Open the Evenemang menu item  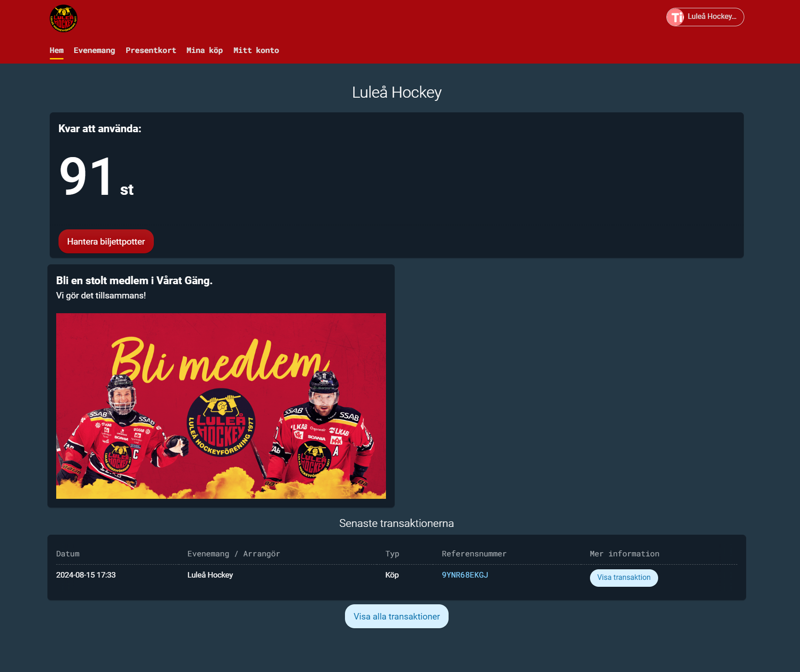(94, 50)
